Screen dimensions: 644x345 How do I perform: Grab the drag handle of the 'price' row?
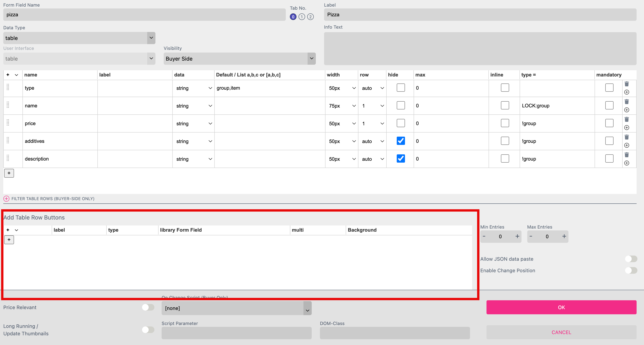tap(8, 123)
